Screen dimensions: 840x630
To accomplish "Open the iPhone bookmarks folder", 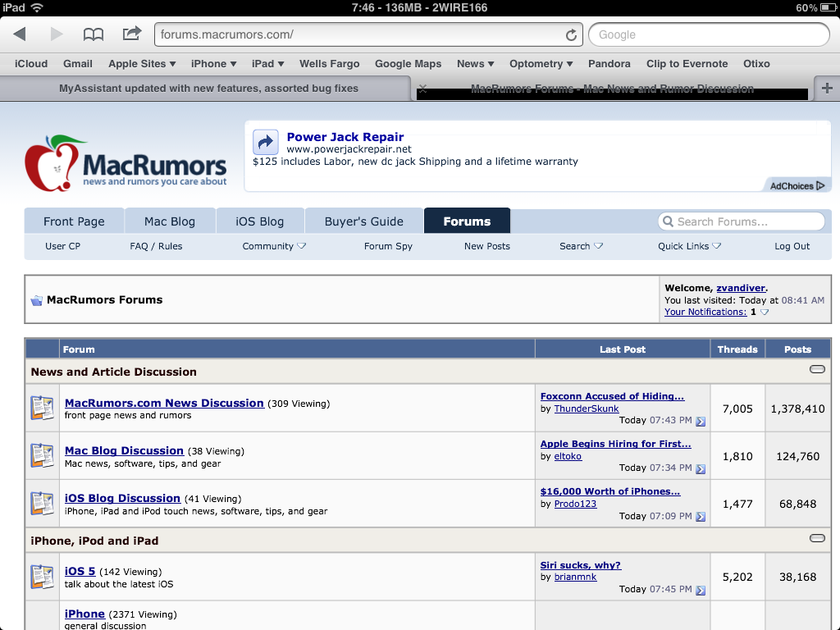I will (214, 64).
